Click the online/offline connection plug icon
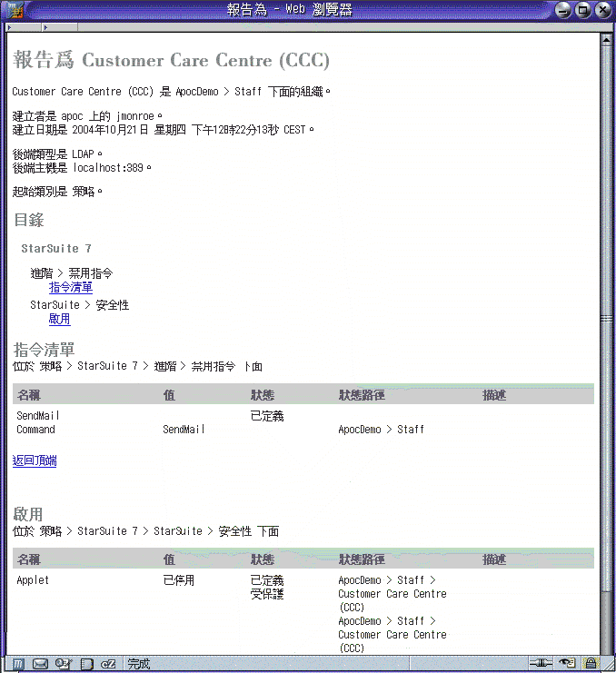The image size is (616, 673). point(541,663)
